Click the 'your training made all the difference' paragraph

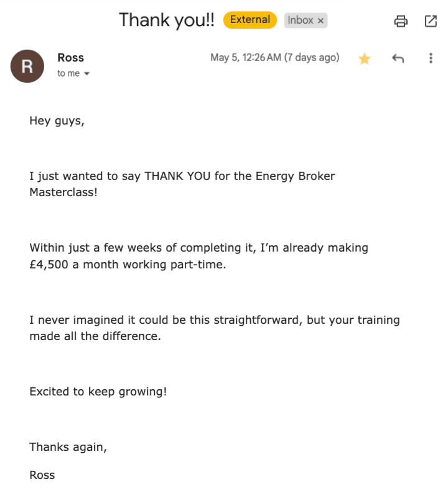tap(214, 328)
